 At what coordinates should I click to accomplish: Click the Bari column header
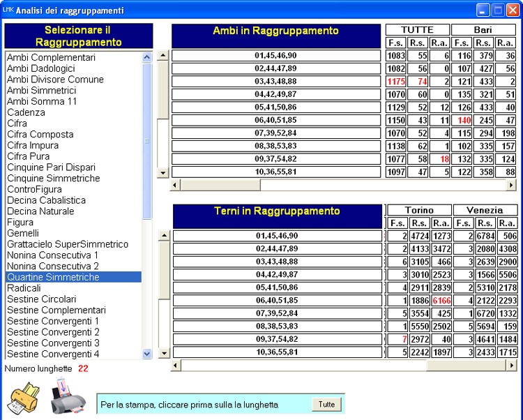tap(483, 30)
